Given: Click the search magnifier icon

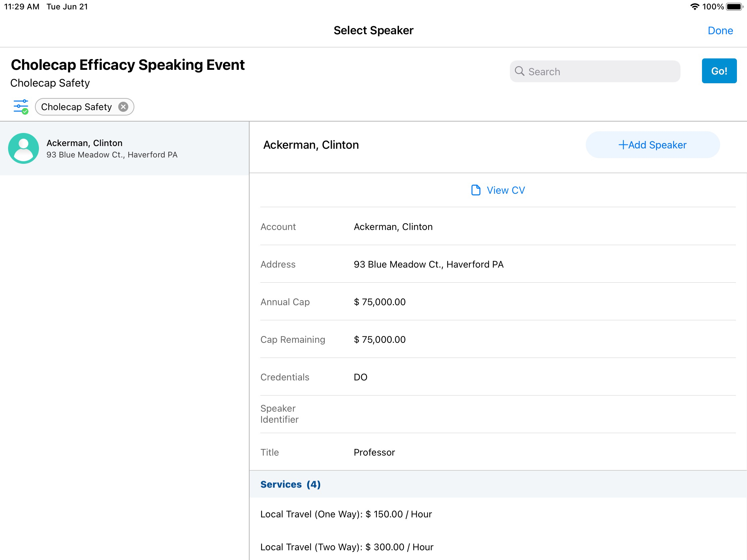Looking at the screenshot, I should pos(519,71).
